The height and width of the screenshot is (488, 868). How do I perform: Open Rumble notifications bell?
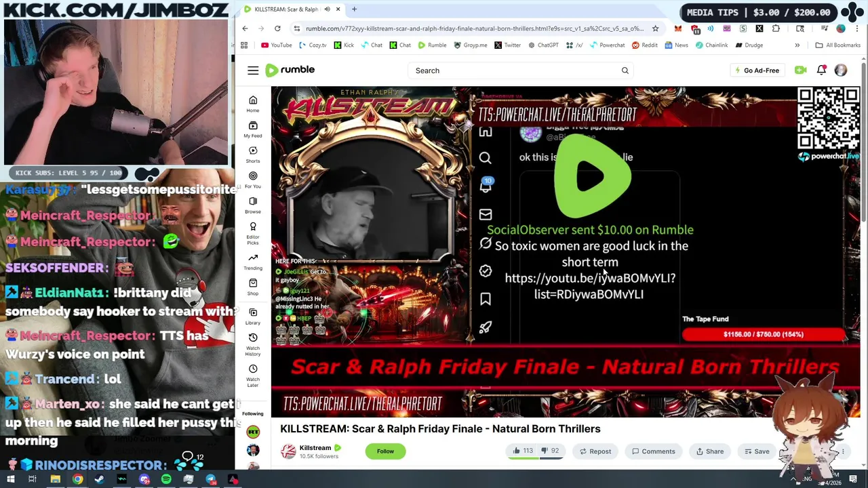(821, 70)
